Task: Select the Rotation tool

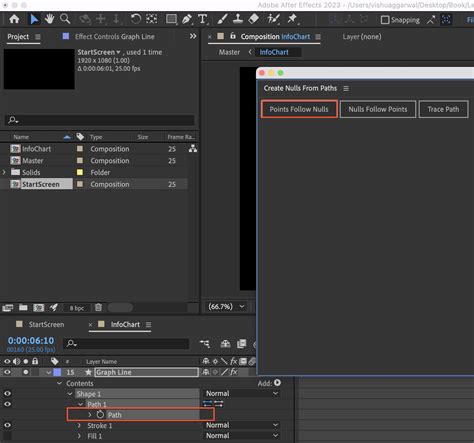Action: pos(136,19)
